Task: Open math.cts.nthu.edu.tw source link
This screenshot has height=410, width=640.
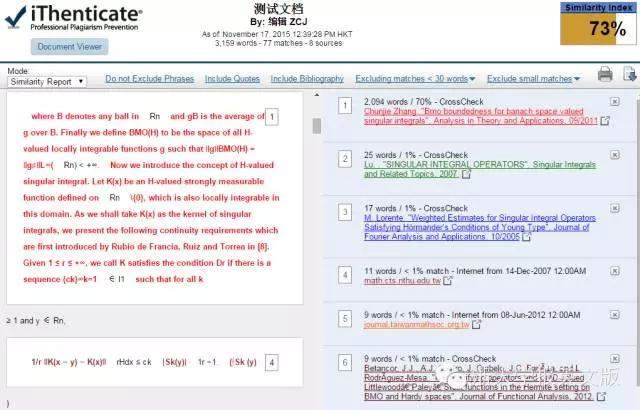Action: tap(402, 281)
